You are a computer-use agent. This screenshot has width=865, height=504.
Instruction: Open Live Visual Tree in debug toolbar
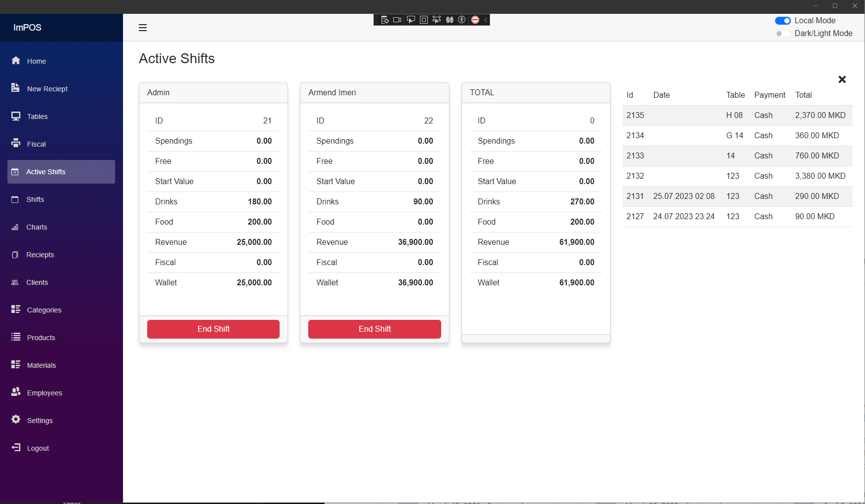pos(385,20)
